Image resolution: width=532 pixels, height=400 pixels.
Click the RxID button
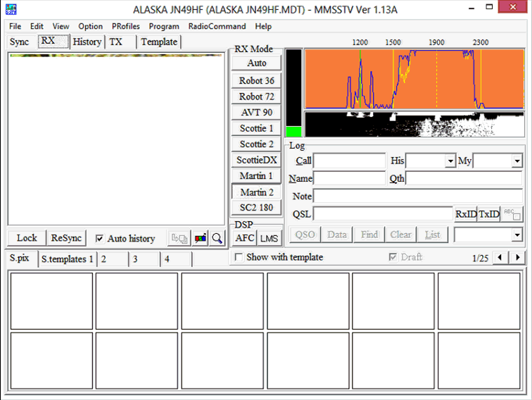tap(466, 214)
